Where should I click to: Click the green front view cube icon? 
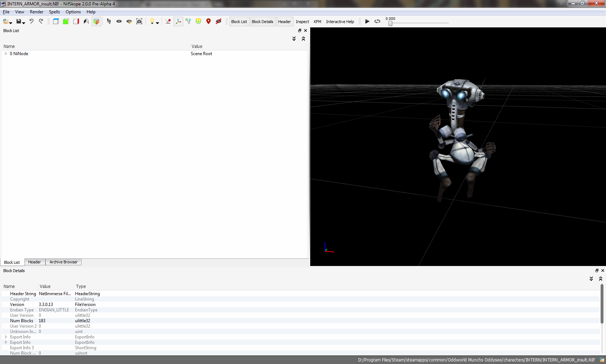tap(66, 22)
